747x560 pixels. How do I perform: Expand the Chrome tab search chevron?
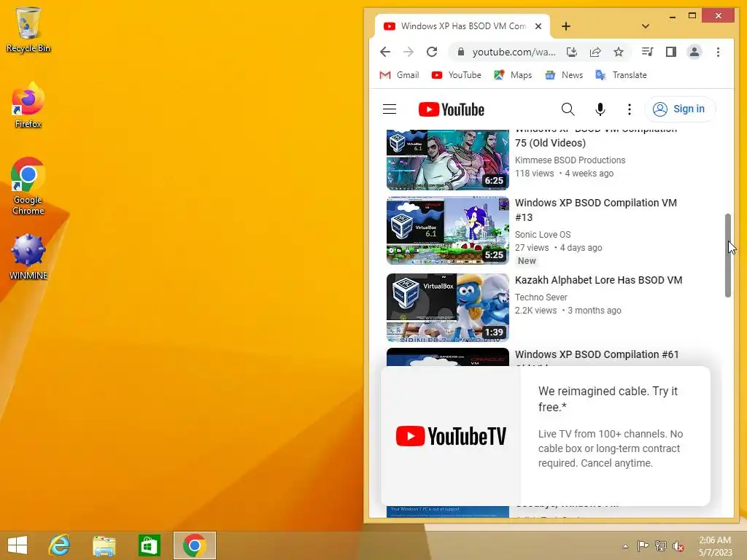pyautogui.click(x=646, y=26)
